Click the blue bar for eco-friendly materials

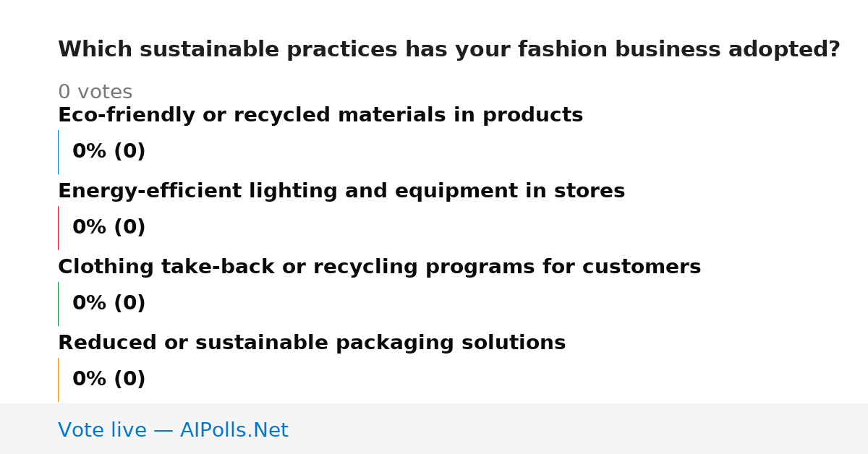(58, 152)
